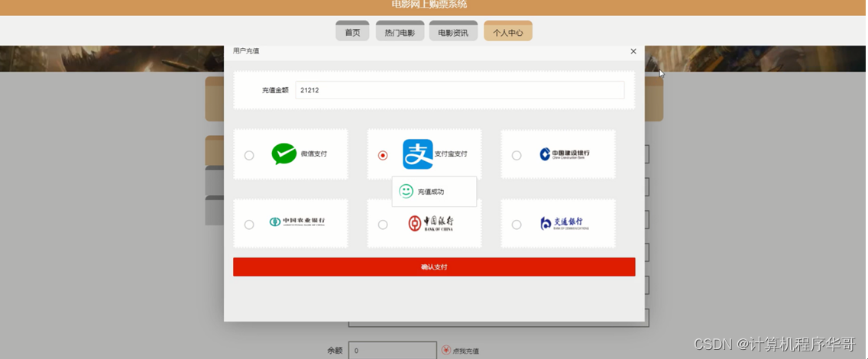Click the WeChat Pay green logo
Screen dimensions: 868x359
(284, 154)
